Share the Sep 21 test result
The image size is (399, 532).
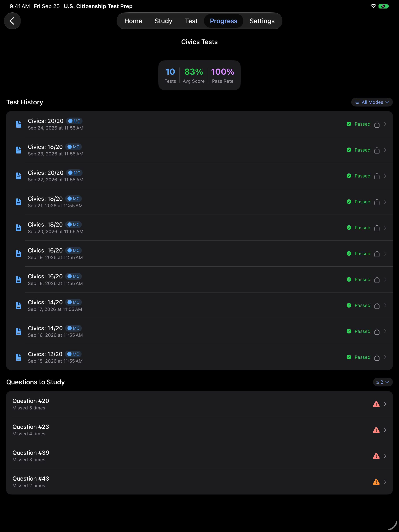pyautogui.click(x=377, y=202)
